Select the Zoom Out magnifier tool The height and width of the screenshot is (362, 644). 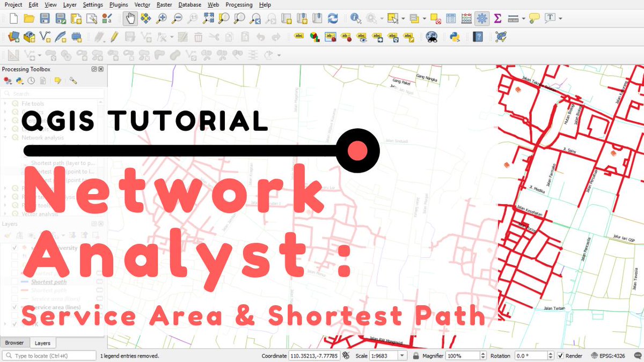pos(177,19)
